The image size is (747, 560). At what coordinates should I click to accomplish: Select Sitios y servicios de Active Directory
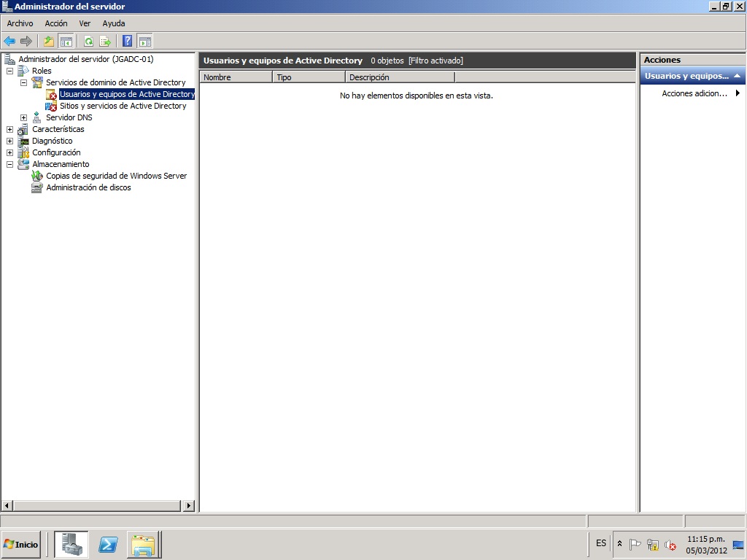click(123, 106)
